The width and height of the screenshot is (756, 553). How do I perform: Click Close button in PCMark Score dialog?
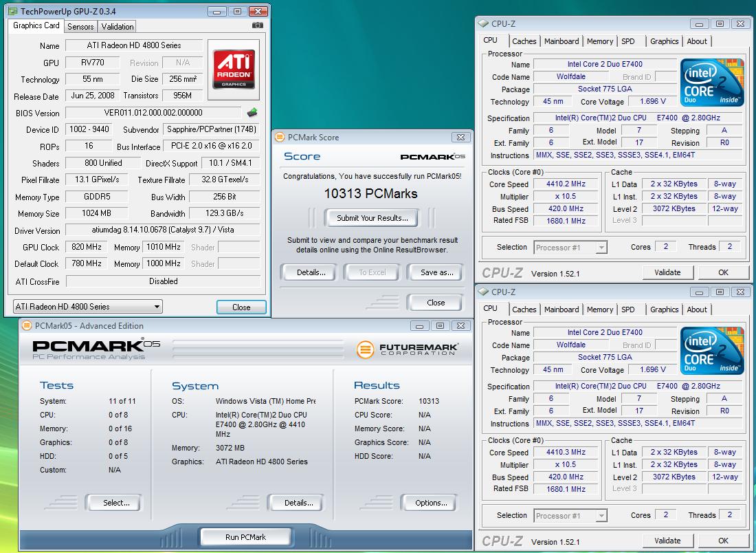pyautogui.click(x=435, y=303)
